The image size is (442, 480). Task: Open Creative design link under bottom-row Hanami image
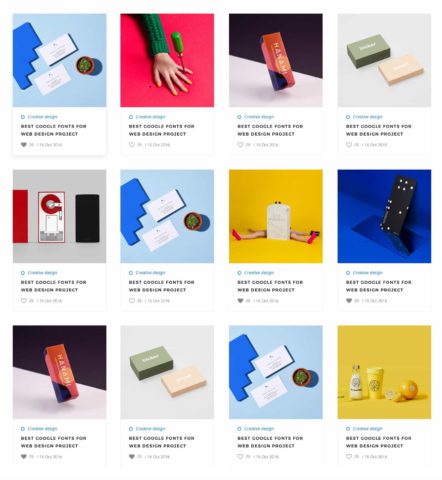click(42, 429)
